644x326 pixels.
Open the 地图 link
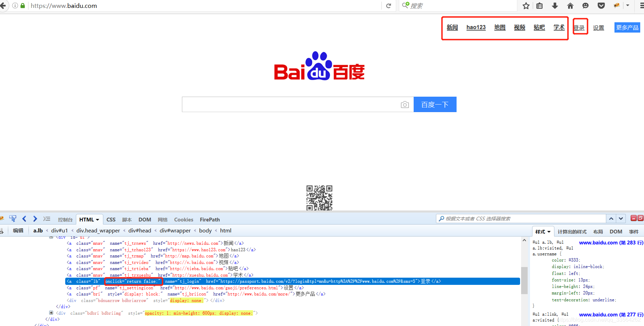pos(500,27)
